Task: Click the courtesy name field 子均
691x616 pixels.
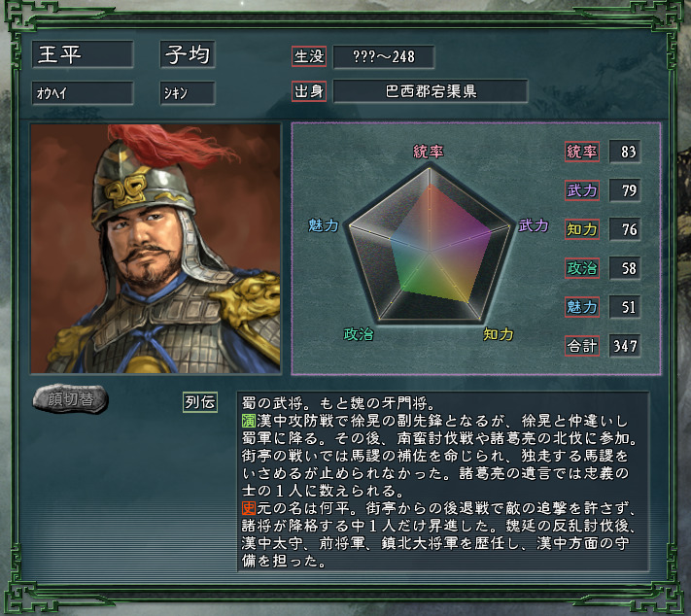Action: pyautogui.click(x=188, y=54)
